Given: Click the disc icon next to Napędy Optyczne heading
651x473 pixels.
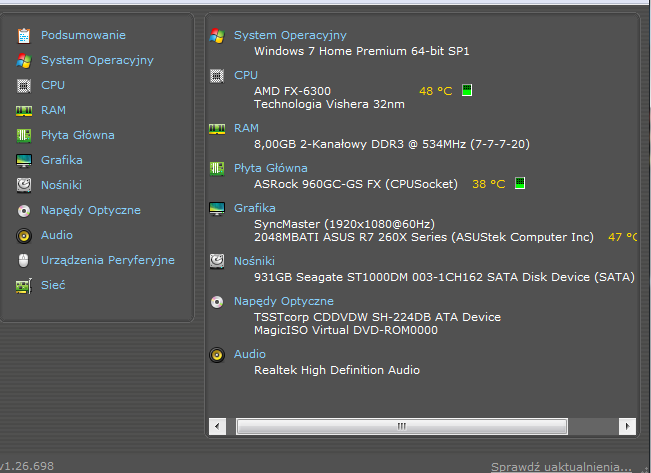Looking at the screenshot, I should pos(217,302).
